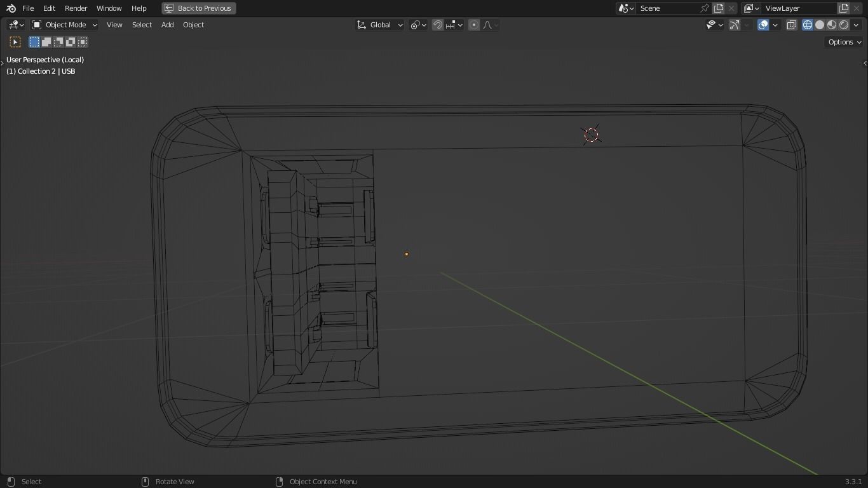Click the 'User Perspective (Local)' text
The image size is (868, 488).
[x=45, y=60]
